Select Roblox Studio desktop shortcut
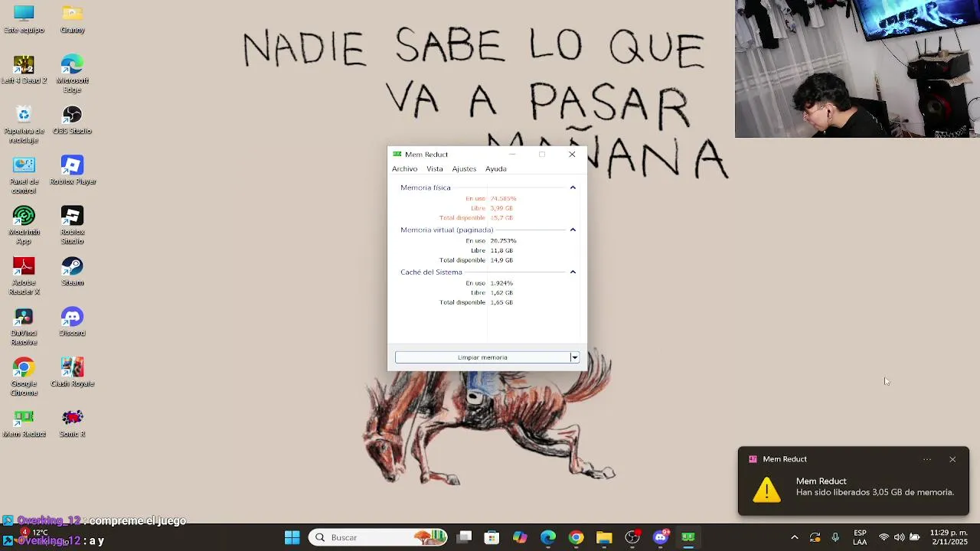Viewport: 980px width, 551px height. (72, 226)
